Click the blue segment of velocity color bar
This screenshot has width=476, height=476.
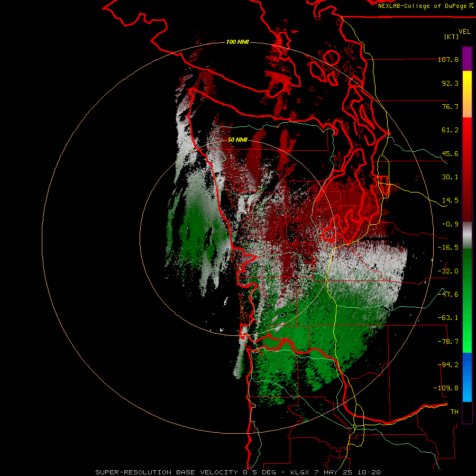[x=467, y=377]
